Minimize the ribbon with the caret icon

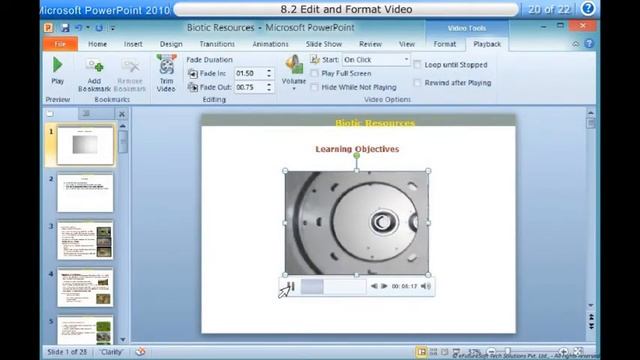(576, 44)
